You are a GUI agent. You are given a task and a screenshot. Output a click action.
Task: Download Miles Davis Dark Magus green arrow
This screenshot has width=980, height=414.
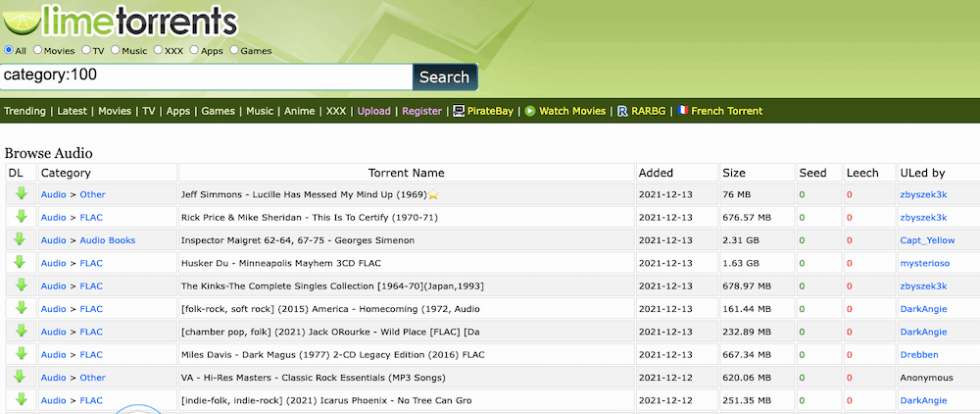(x=22, y=353)
